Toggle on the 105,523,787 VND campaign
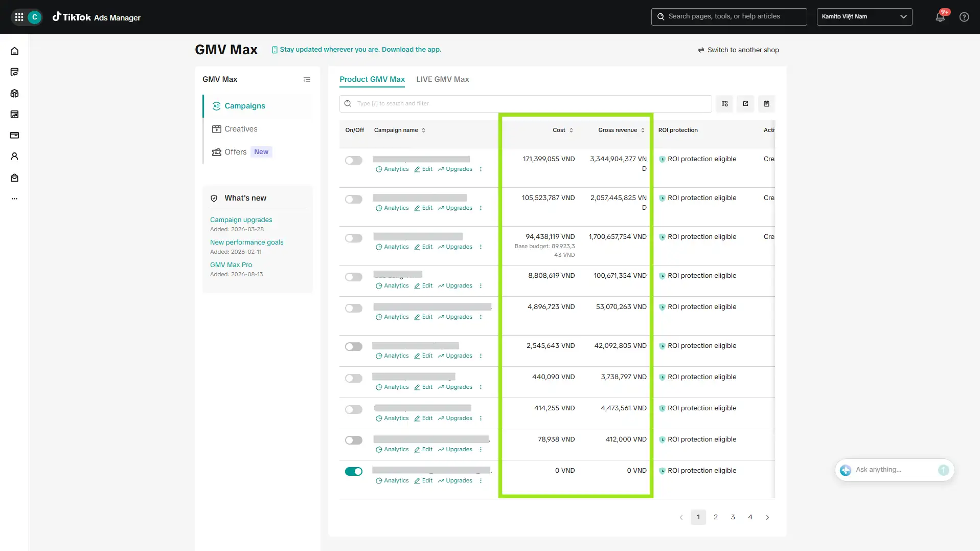This screenshot has width=980, height=551. click(353, 200)
